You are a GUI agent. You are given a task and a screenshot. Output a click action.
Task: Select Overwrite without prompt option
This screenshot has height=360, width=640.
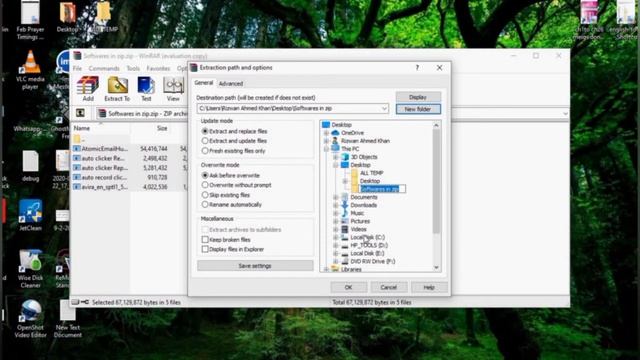pyautogui.click(x=237, y=185)
